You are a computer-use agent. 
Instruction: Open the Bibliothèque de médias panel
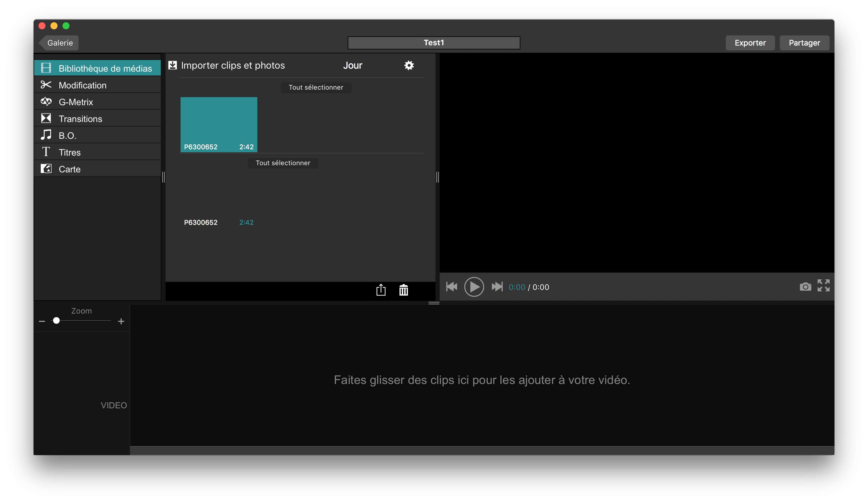pyautogui.click(x=97, y=68)
